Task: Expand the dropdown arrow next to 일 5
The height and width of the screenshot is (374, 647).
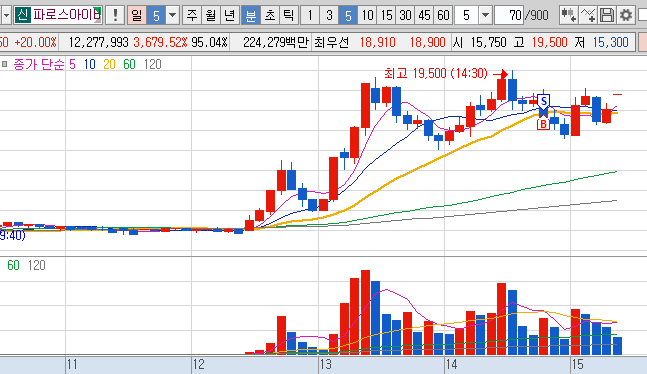Action: click(172, 16)
